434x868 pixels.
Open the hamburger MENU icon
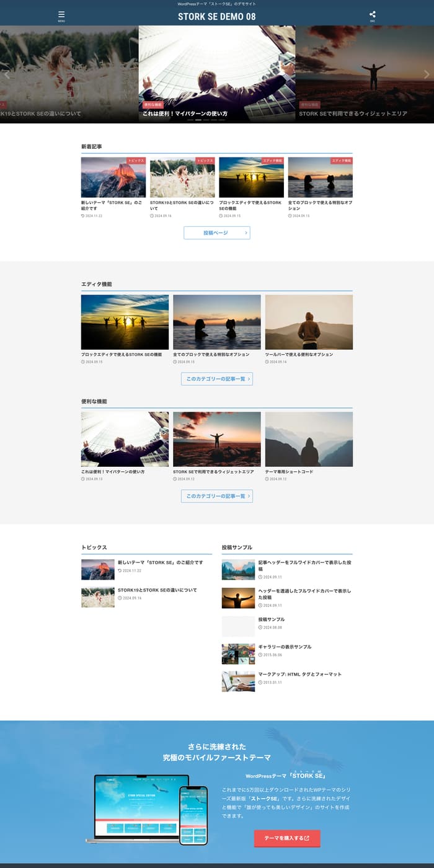(61, 15)
